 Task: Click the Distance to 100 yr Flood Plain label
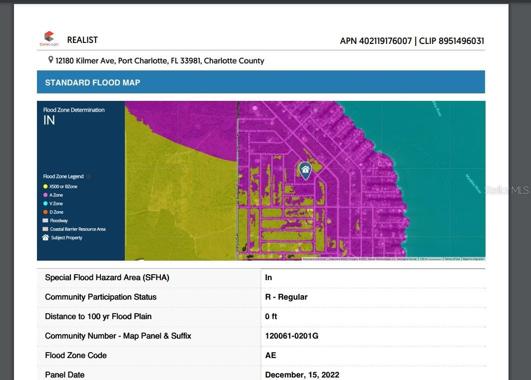pyautogui.click(x=98, y=316)
